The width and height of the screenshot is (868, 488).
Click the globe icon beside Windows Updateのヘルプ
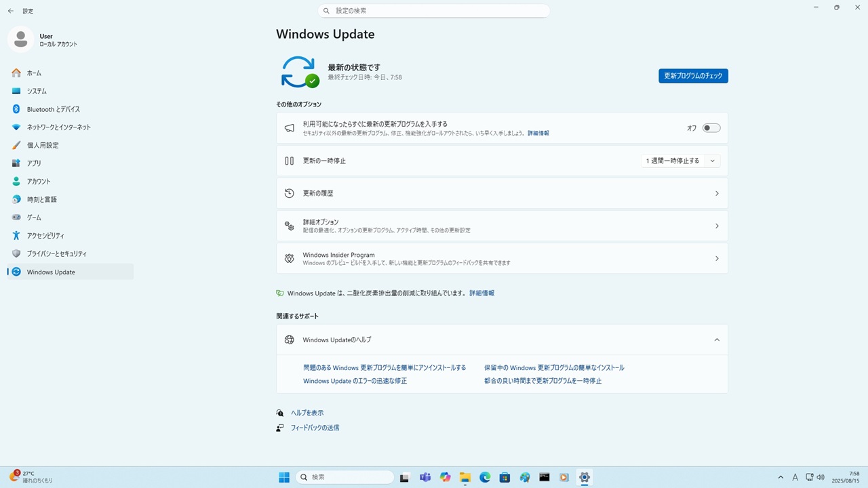click(x=290, y=340)
